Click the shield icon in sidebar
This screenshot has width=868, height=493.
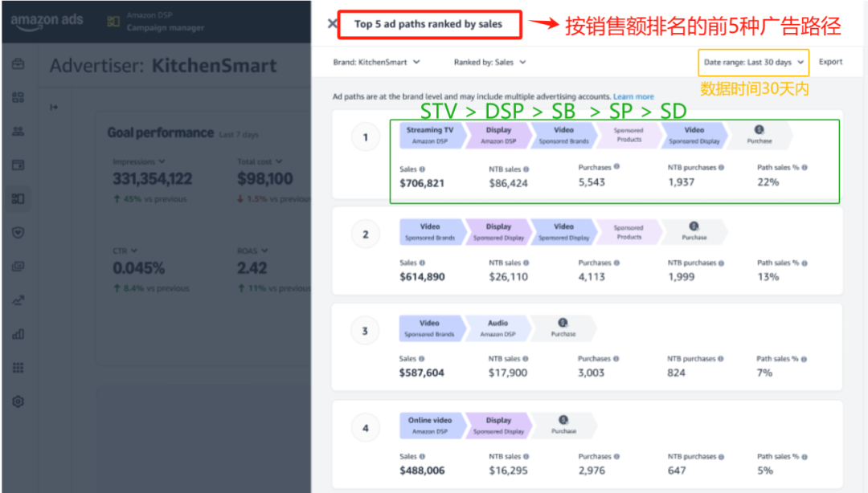pyautogui.click(x=18, y=232)
